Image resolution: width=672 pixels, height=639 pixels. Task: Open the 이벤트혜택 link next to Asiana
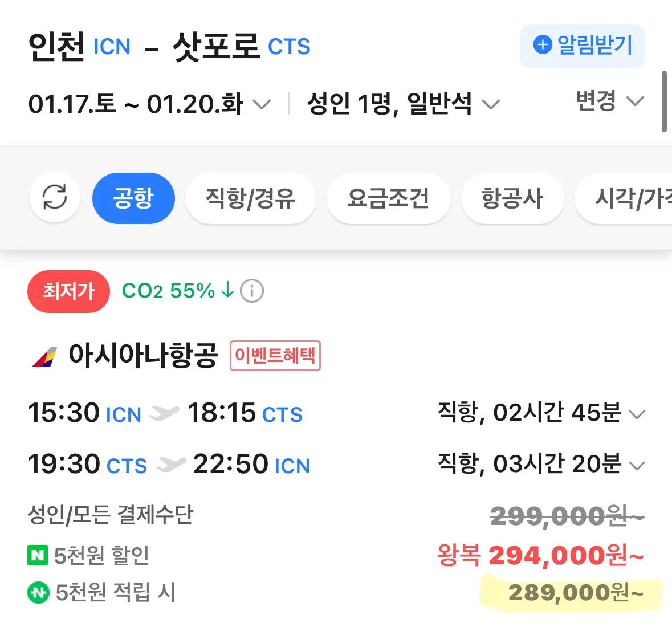[x=275, y=356]
